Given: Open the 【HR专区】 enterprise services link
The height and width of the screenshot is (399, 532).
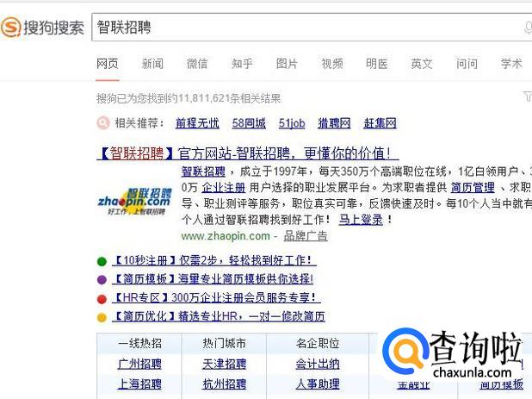Looking at the screenshot, I should 216,298.
